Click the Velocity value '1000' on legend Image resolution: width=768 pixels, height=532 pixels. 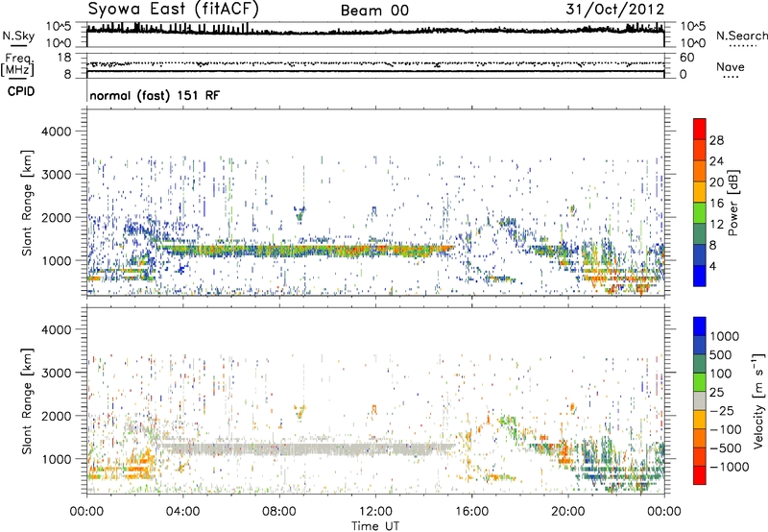tap(725, 336)
